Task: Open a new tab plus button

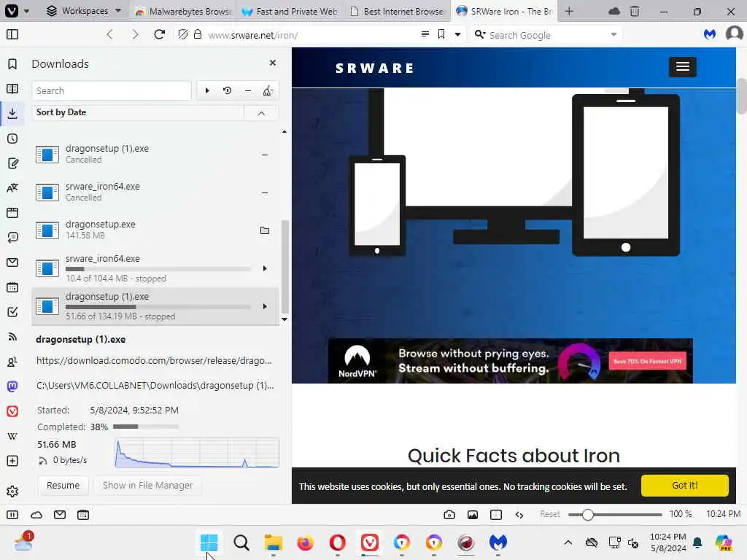Action: [x=569, y=11]
